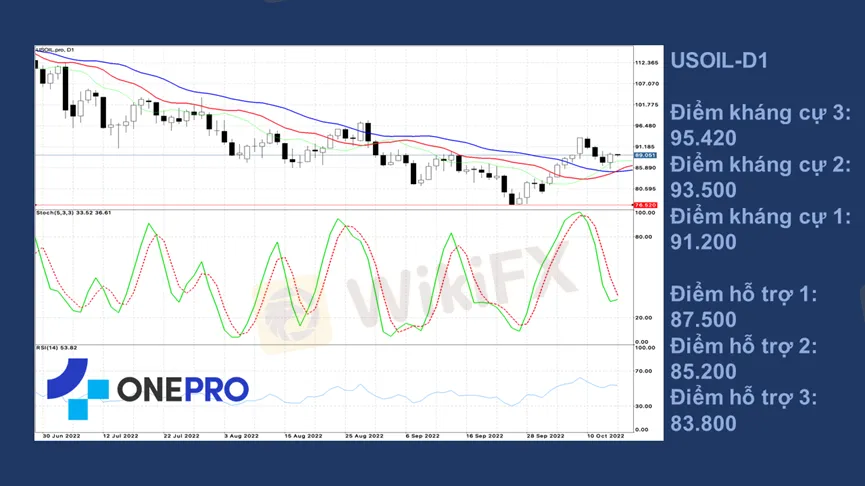The width and height of the screenshot is (865, 486).
Task: Click the 112.365 price axis label
Action: point(646,63)
